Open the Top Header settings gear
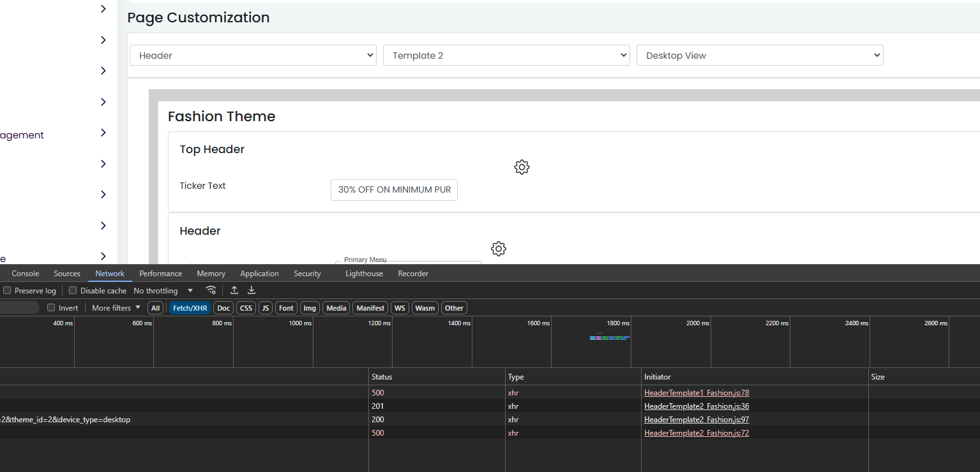The image size is (980, 472). [x=522, y=167]
